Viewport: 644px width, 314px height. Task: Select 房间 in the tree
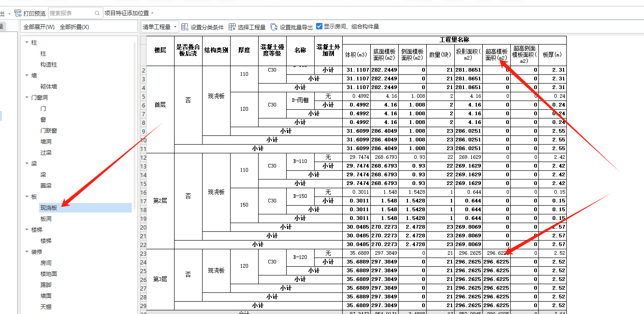46,263
